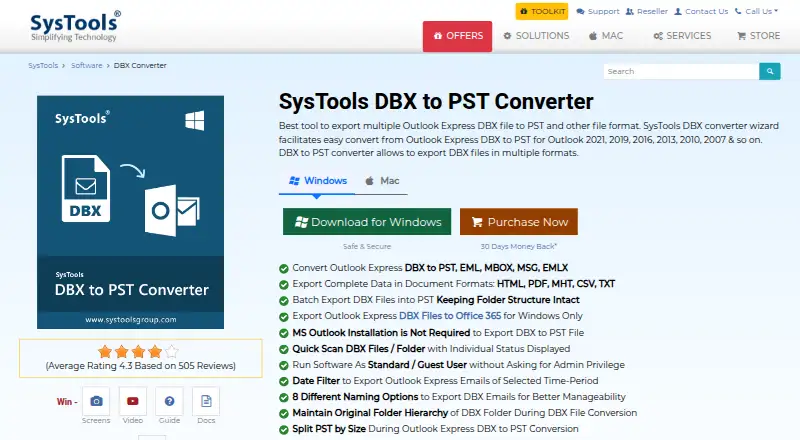Open the Docs document icon
The width and height of the screenshot is (800, 440).
(206, 401)
